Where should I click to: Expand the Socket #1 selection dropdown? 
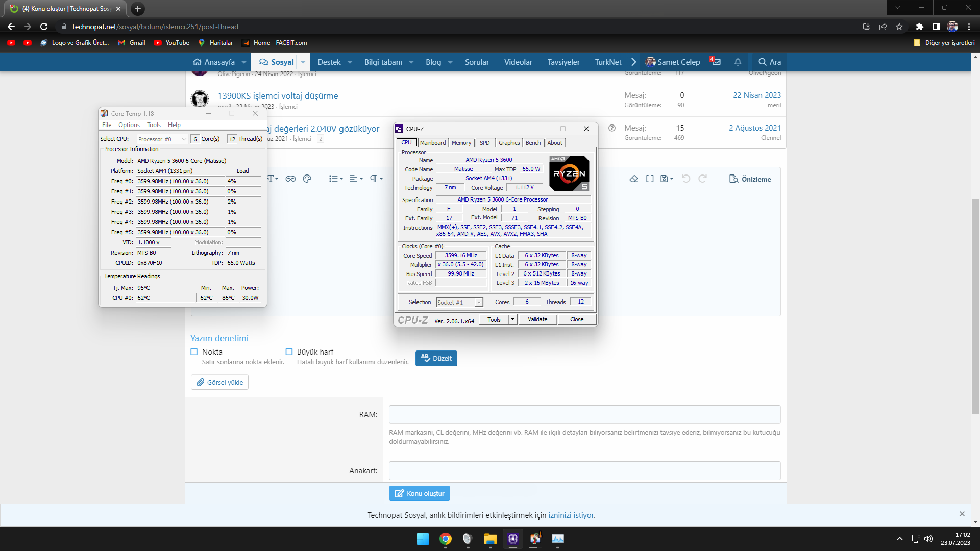pyautogui.click(x=478, y=303)
